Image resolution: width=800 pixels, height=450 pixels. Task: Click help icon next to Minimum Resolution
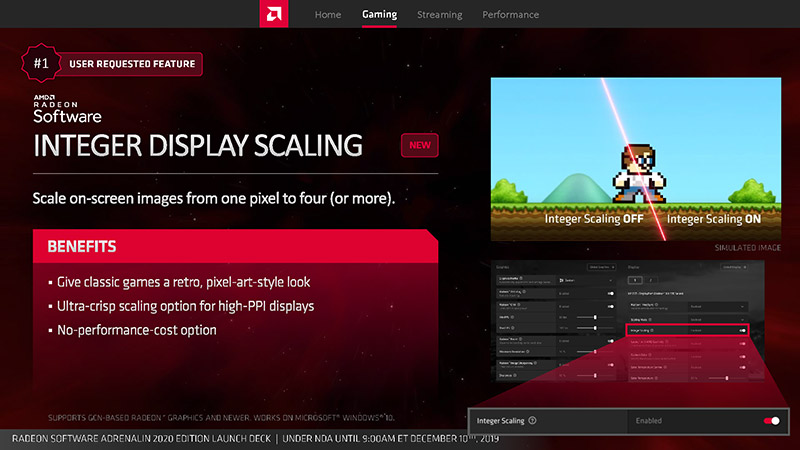pyautogui.click(x=528, y=352)
